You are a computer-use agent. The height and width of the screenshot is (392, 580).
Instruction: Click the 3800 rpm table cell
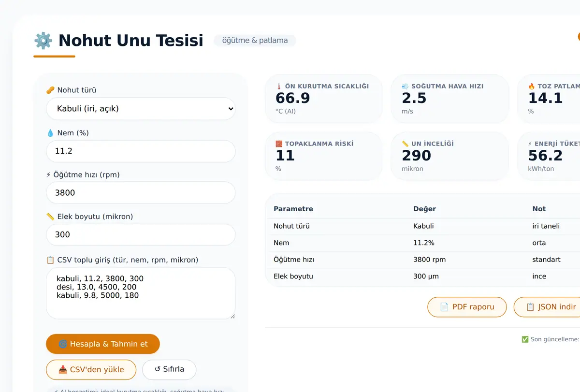(430, 260)
